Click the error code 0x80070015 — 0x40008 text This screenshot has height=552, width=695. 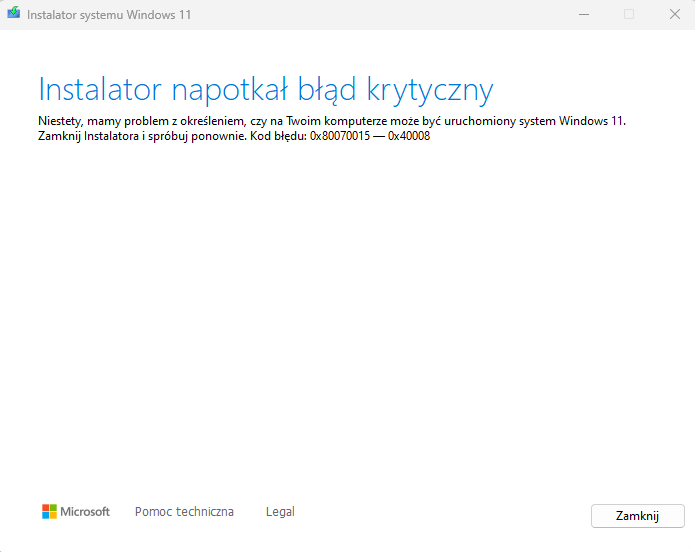pos(370,136)
